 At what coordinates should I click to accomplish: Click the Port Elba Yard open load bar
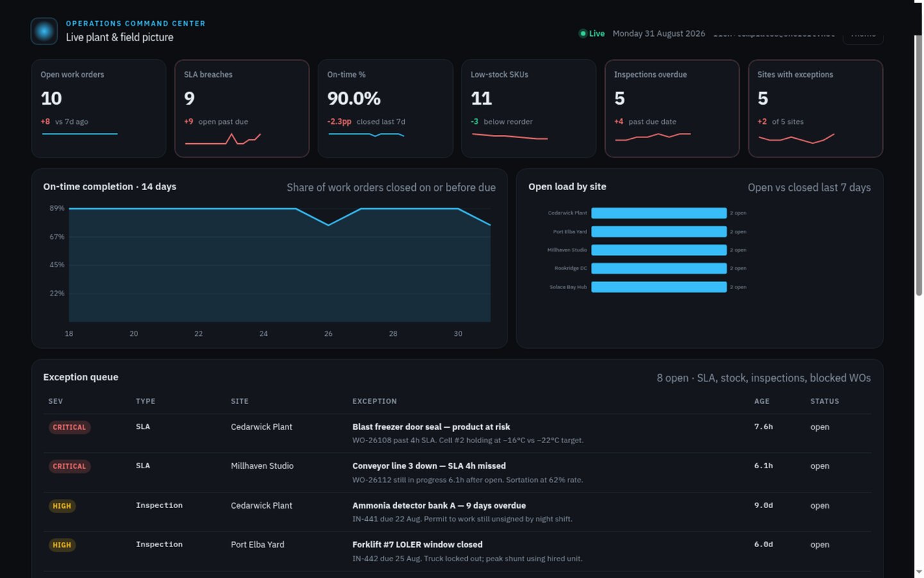pyautogui.click(x=659, y=231)
